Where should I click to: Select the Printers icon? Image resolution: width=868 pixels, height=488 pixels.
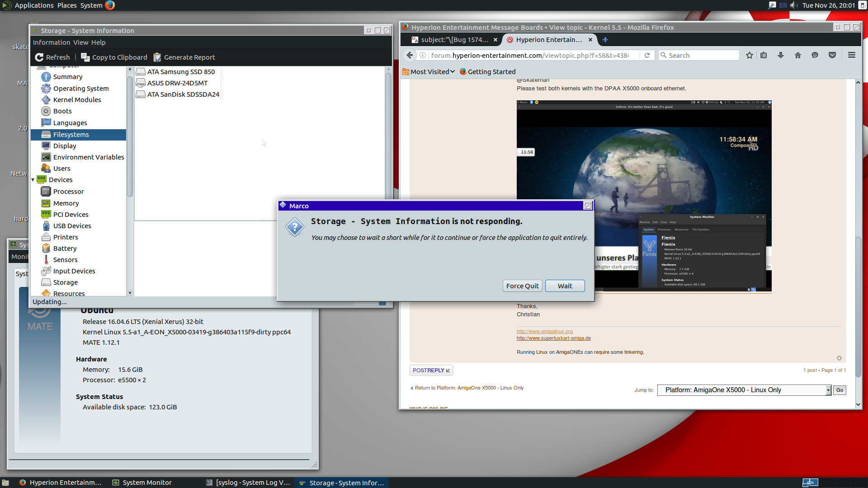click(46, 237)
